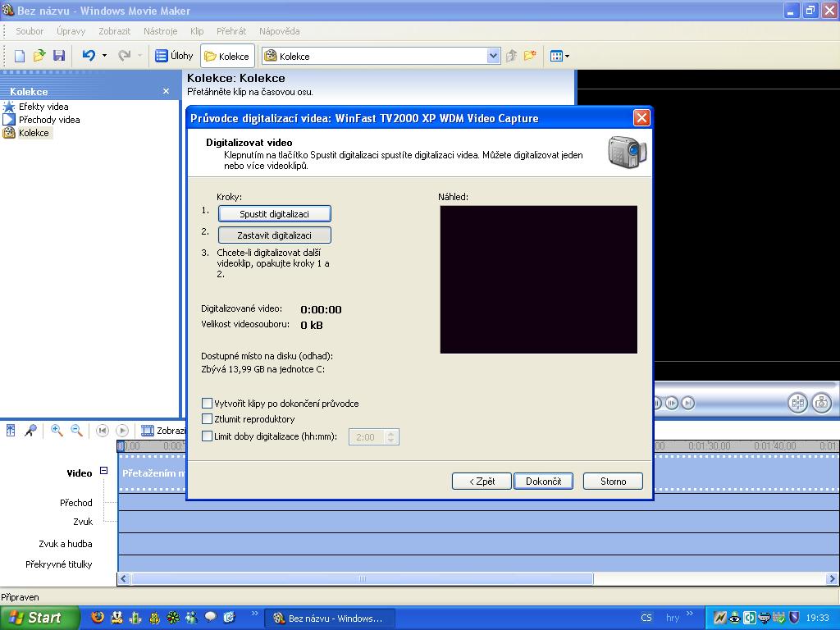The height and width of the screenshot is (630, 840).
Task: Open the Přehrát menu
Action: click(231, 31)
